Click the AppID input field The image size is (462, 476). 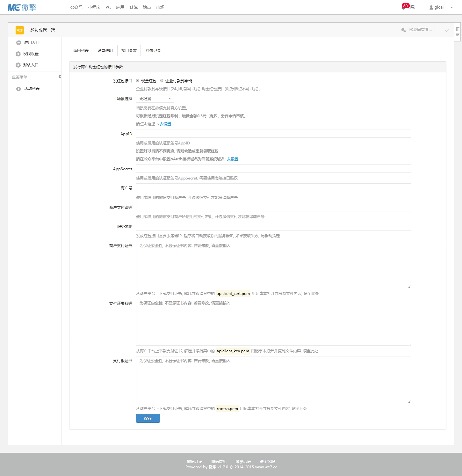pyautogui.click(x=273, y=134)
